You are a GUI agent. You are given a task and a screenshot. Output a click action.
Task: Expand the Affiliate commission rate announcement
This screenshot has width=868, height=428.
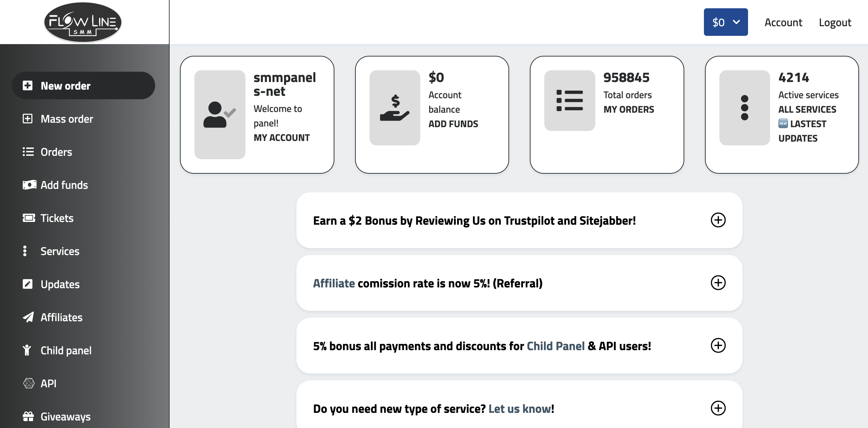click(718, 283)
